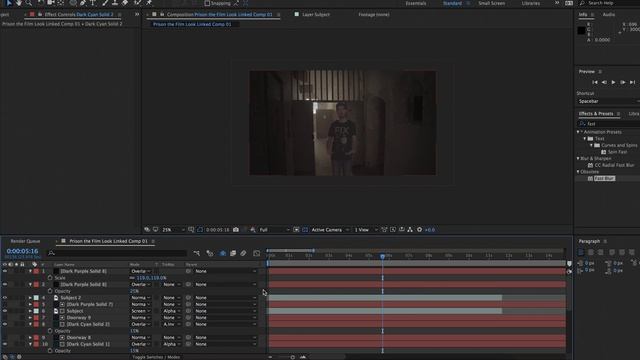Click Scale stopwatch under layer 1
Image resolution: width=640 pixels, height=360 pixels.
50,278
